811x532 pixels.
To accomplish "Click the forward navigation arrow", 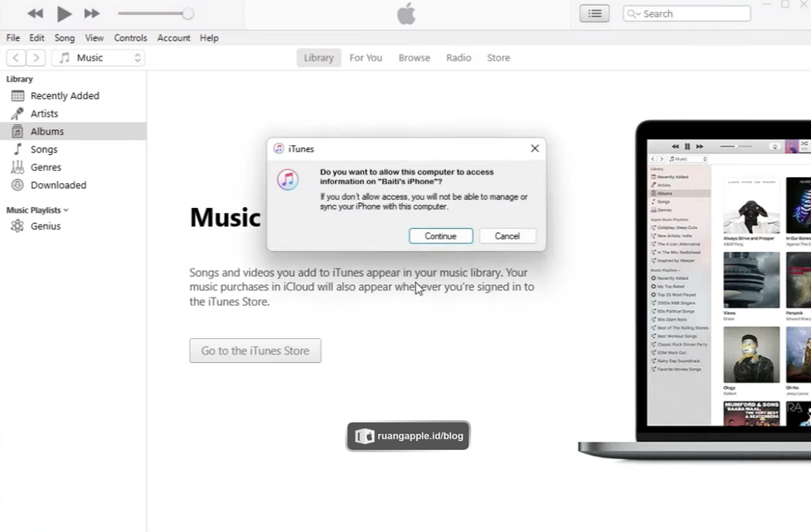I will tap(36, 58).
